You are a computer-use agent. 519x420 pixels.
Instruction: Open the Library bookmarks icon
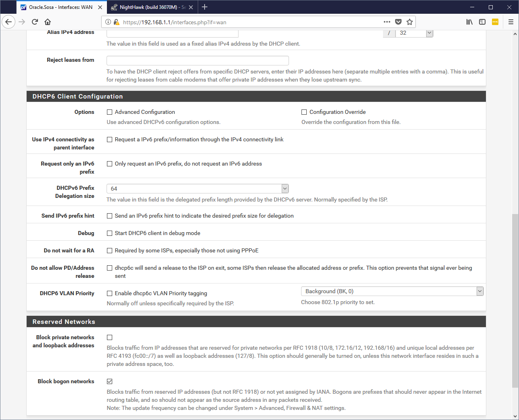coord(469,22)
